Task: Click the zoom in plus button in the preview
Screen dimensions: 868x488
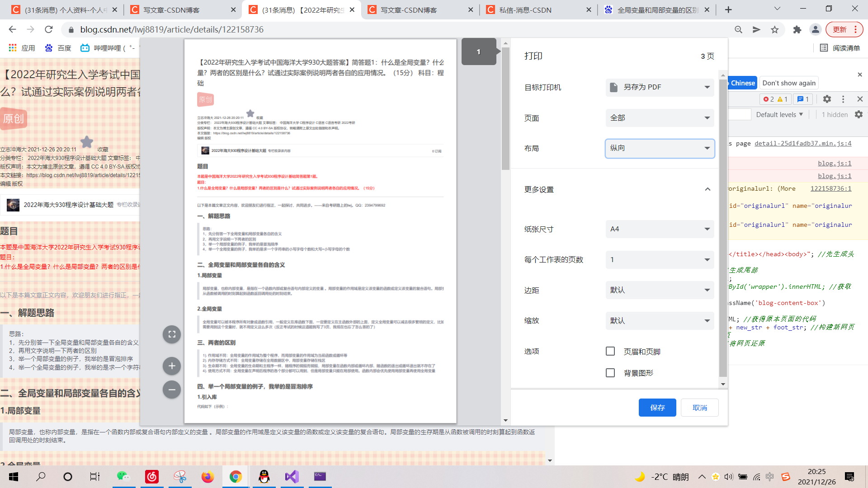Action: coord(172,366)
